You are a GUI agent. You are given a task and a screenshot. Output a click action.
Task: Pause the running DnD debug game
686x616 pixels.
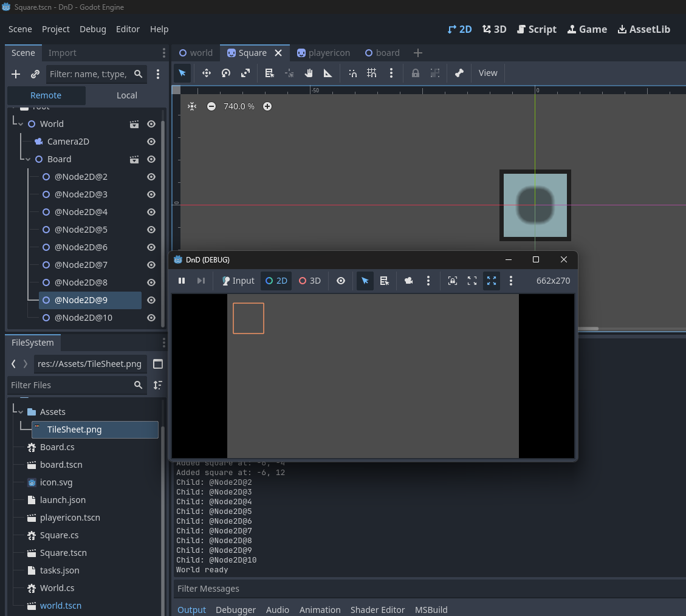pos(181,281)
